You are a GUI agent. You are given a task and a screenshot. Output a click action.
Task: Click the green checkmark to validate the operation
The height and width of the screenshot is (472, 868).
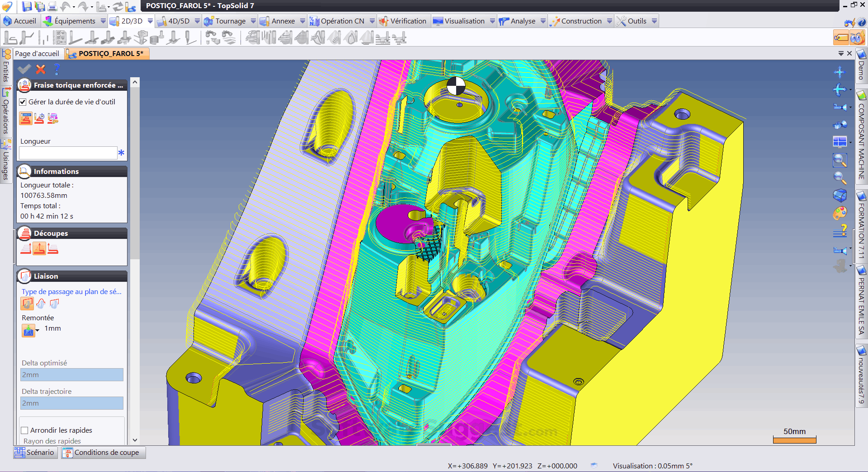[24, 69]
